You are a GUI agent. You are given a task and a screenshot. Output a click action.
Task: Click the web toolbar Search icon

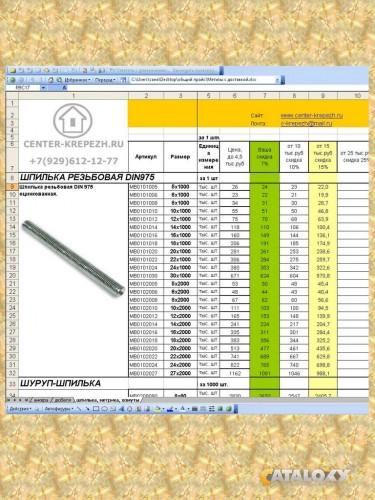click(59, 80)
